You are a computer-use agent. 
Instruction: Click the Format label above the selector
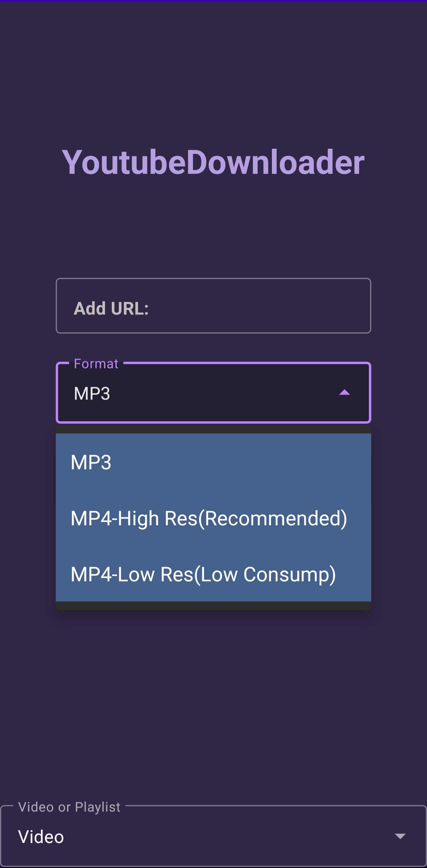[x=95, y=364]
